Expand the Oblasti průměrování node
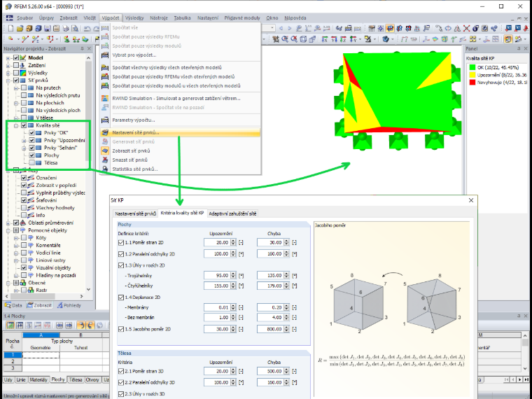 coord(8,223)
